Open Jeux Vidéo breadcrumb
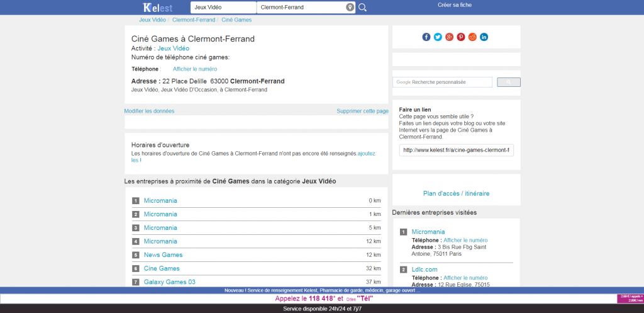The height and width of the screenshot is (313, 644). tap(152, 20)
